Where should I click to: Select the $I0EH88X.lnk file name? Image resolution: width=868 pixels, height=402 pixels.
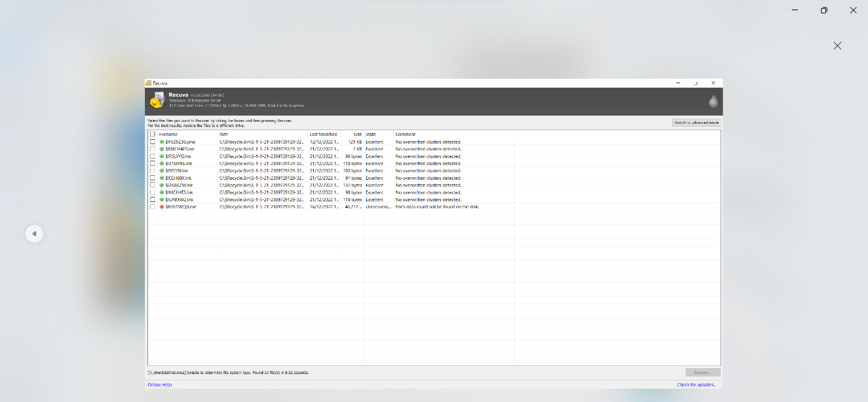tap(179, 178)
